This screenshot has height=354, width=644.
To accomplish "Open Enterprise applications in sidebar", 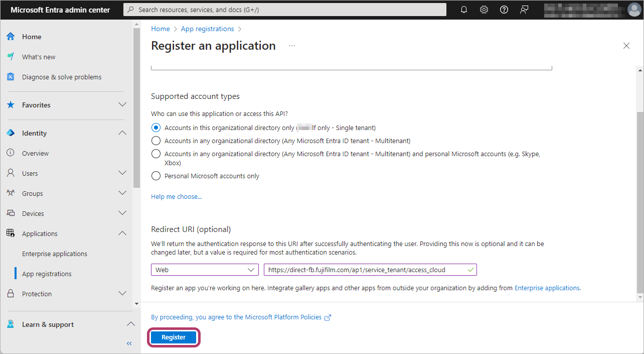I will click(x=55, y=254).
